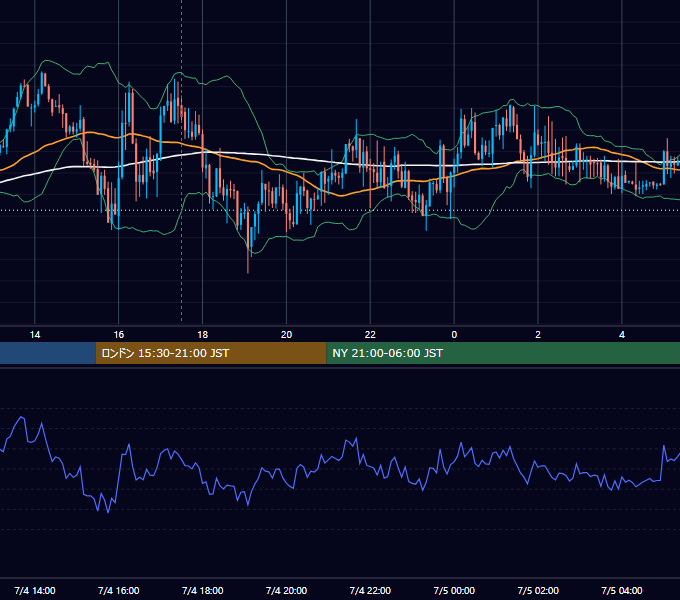Click the hour label 16 on the upper time axis

pos(118,334)
